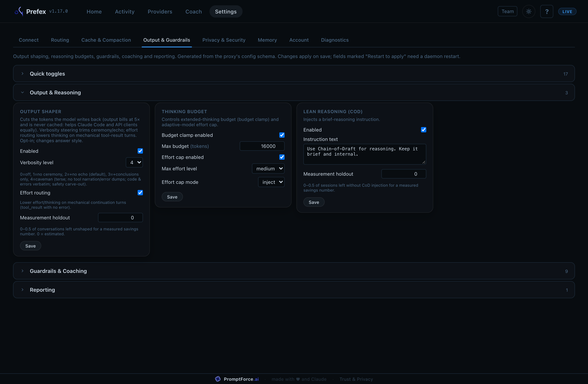The image size is (588, 384).
Task: Toggle the Effort routing checkbox
Action: [140, 192]
